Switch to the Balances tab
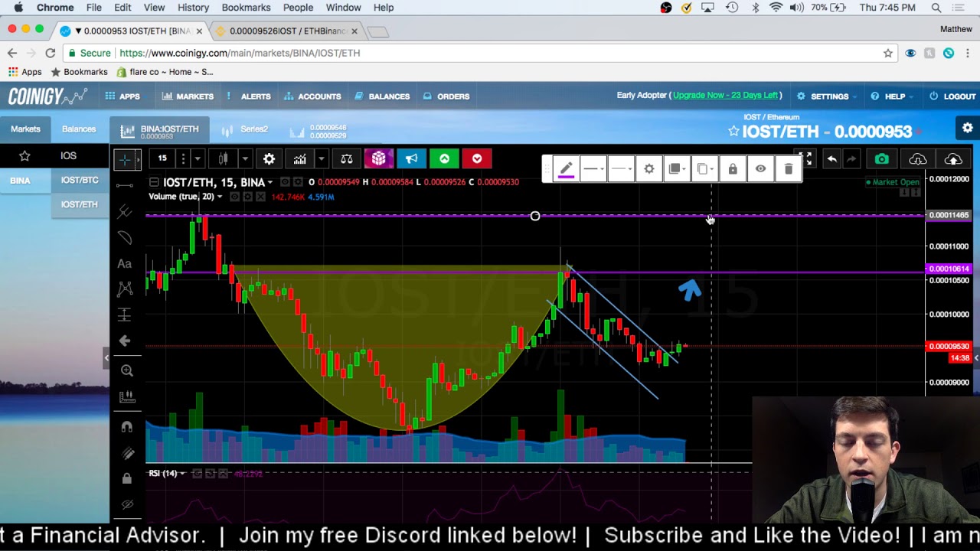This screenshot has width=980, height=551. pyautogui.click(x=79, y=129)
